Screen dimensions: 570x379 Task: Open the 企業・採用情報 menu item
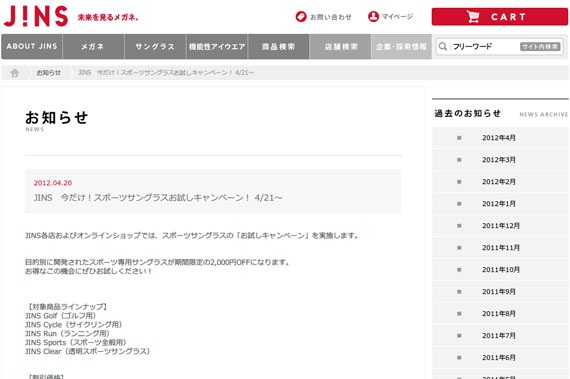[401, 47]
